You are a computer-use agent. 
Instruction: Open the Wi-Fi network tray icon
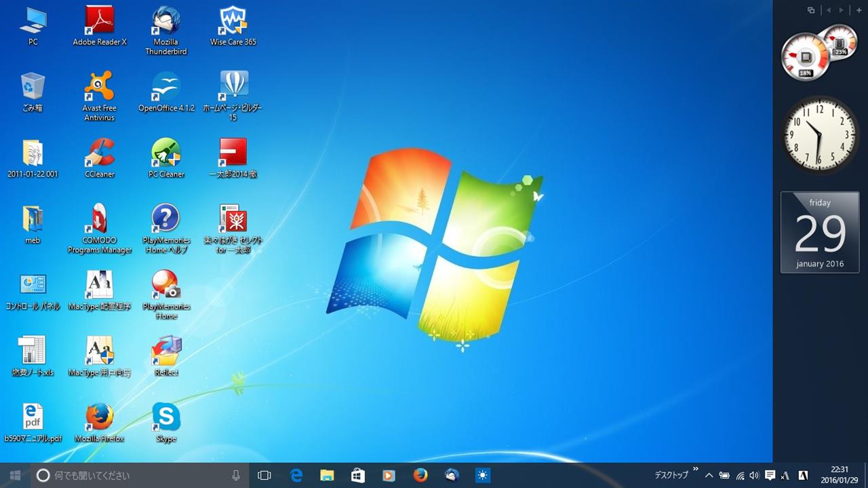740,476
